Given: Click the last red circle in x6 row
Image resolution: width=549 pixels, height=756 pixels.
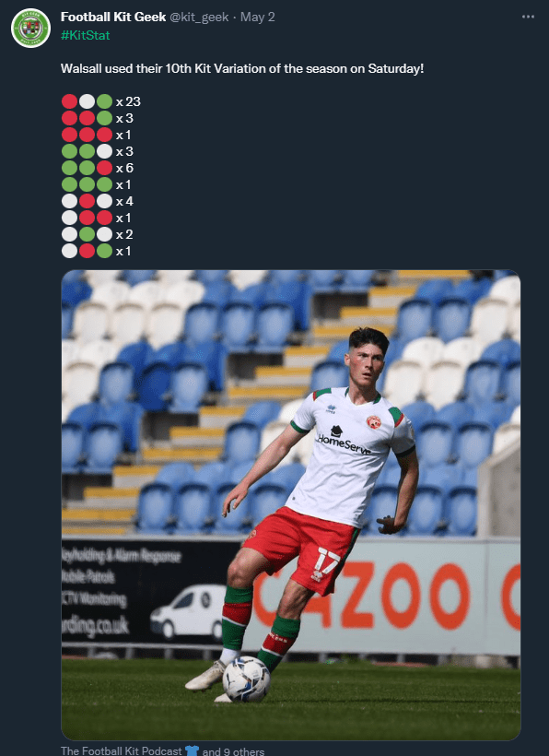Looking at the screenshot, I should tap(104, 168).
